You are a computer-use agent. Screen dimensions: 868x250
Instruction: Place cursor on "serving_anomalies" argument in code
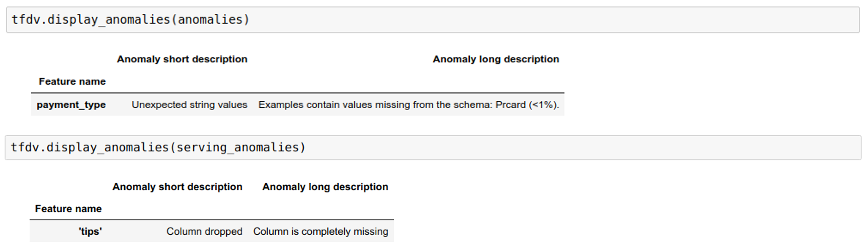pyautogui.click(x=238, y=148)
